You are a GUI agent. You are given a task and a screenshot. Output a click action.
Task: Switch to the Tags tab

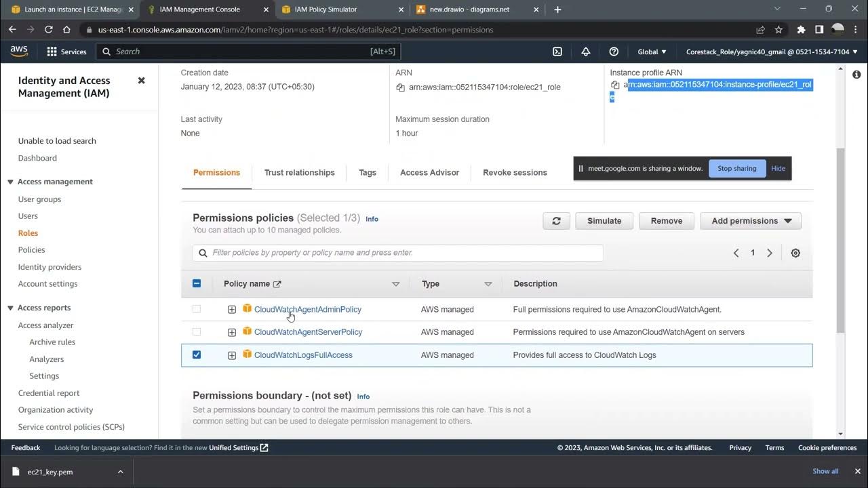click(x=368, y=173)
